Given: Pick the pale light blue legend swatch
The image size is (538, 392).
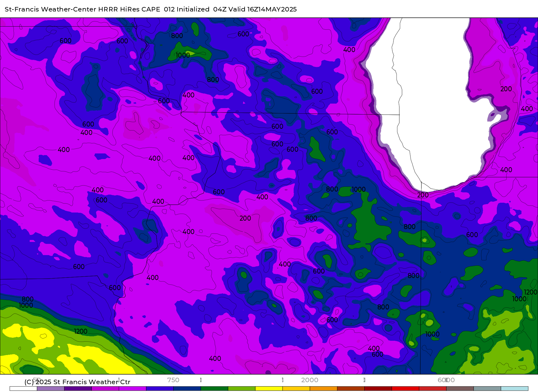Looking at the screenshot, I should pos(514,389).
